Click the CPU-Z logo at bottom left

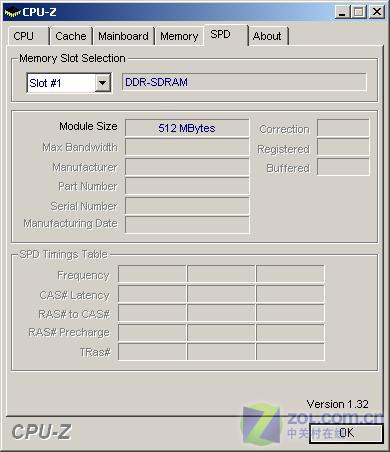pos(41,432)
